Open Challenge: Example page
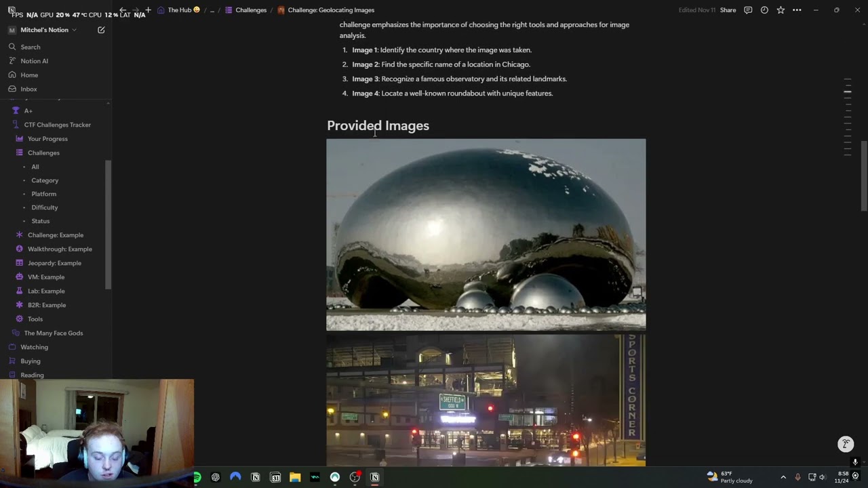868x488 pixels. tap(56, 235)
